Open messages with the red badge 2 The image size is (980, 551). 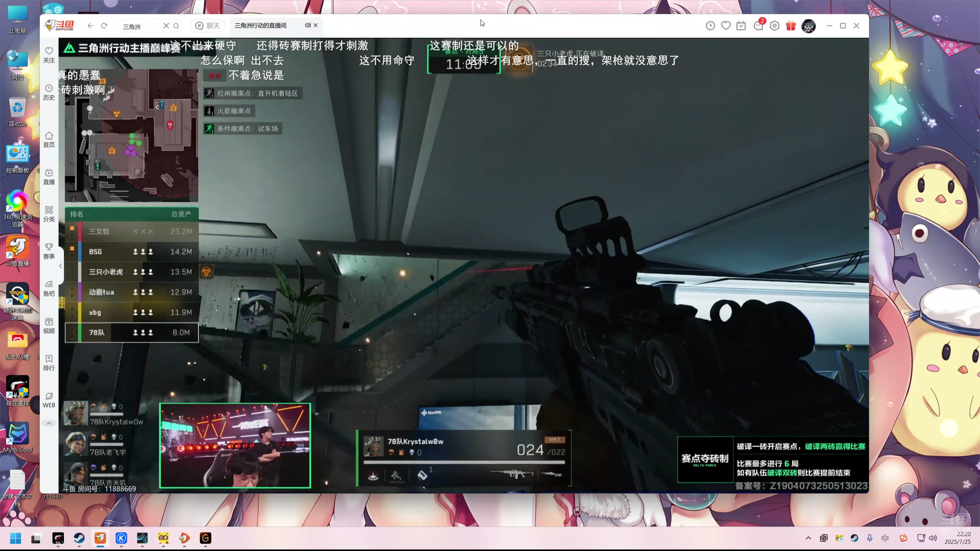(x=758, y=25)
